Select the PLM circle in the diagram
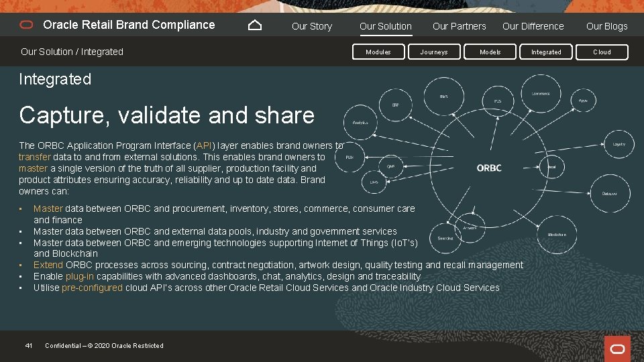The image size is (644, 362). (350, 157)
